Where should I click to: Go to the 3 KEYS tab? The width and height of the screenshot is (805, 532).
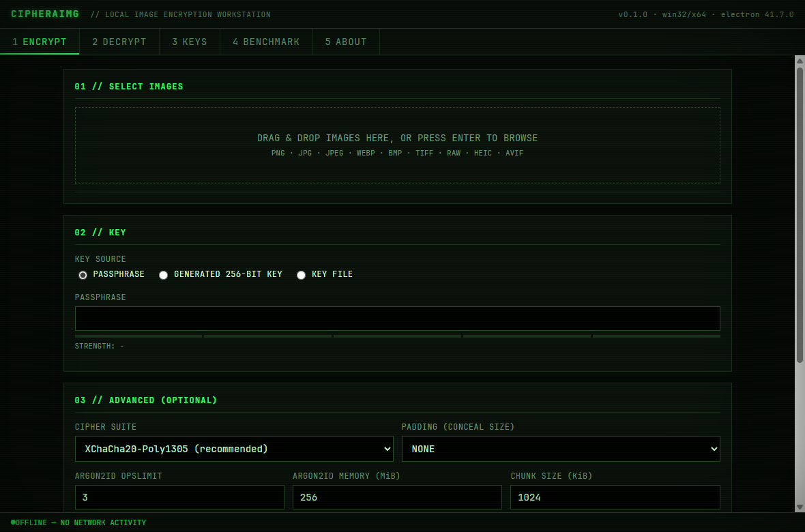[190, 42]
